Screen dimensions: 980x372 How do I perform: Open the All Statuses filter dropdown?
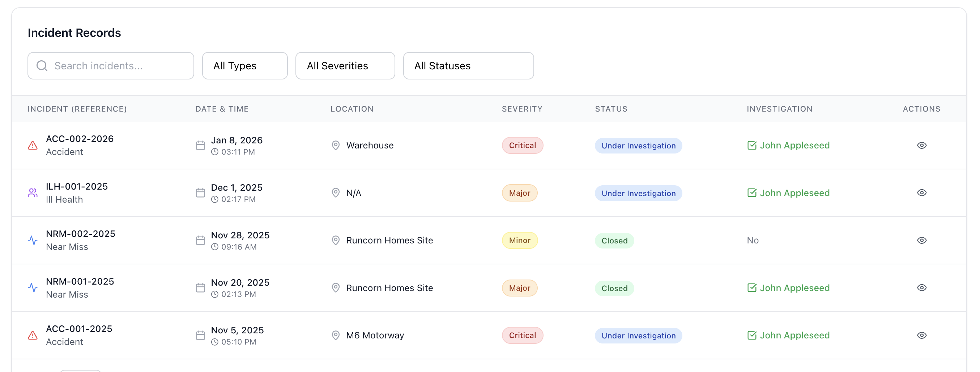(x=468, y=66)
